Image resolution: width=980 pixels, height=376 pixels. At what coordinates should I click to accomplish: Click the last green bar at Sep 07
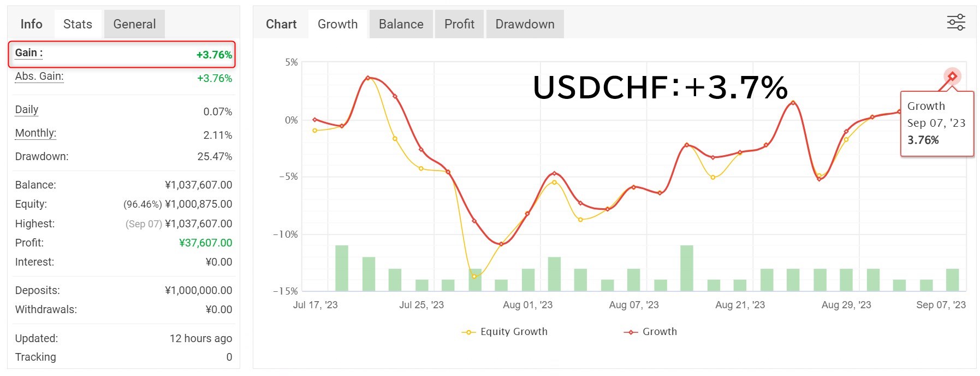(952, 280)
